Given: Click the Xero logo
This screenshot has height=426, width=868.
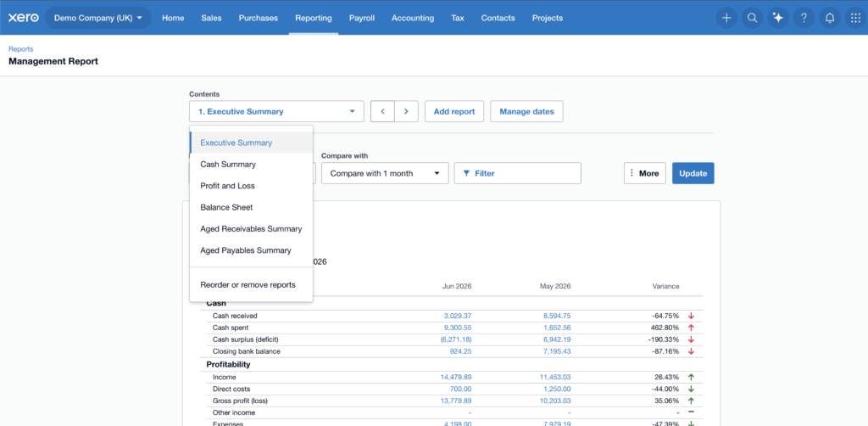Looking at the screenshot, I should pos(23,18).
